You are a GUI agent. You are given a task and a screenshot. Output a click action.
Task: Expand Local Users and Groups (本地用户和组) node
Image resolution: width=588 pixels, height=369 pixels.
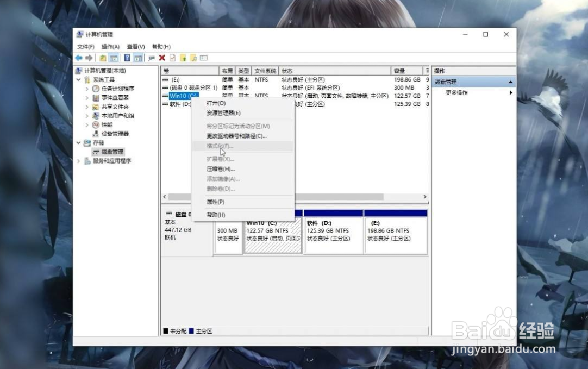87,116
